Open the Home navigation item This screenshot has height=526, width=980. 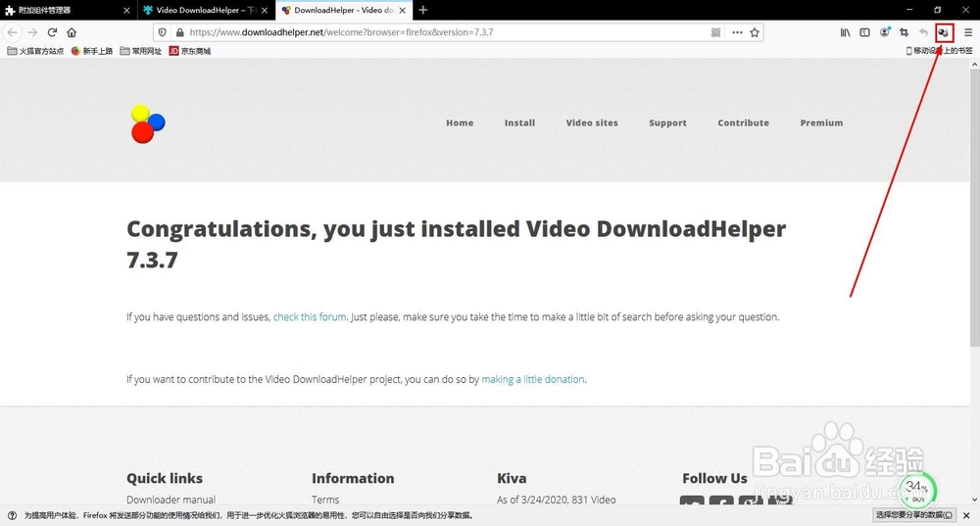(x=460, y=123)
